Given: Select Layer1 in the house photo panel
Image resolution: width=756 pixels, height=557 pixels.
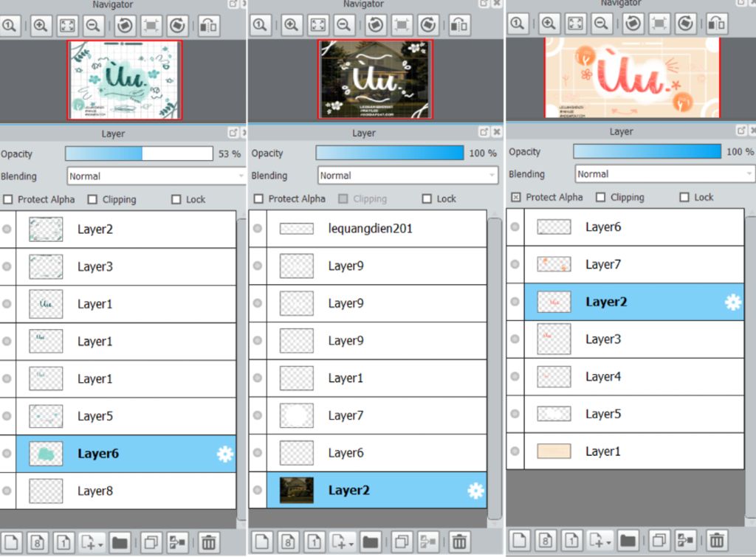Looking at the screenshot, I should coord(377,378).
